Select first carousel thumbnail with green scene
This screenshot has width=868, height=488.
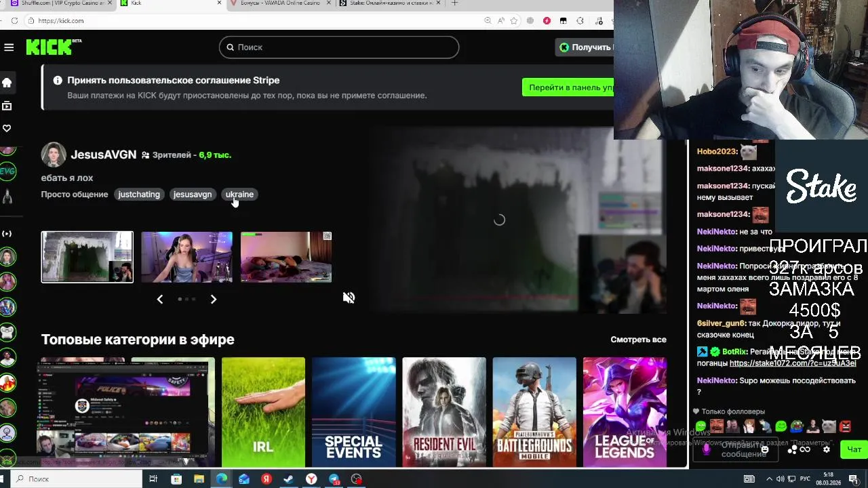87,257
